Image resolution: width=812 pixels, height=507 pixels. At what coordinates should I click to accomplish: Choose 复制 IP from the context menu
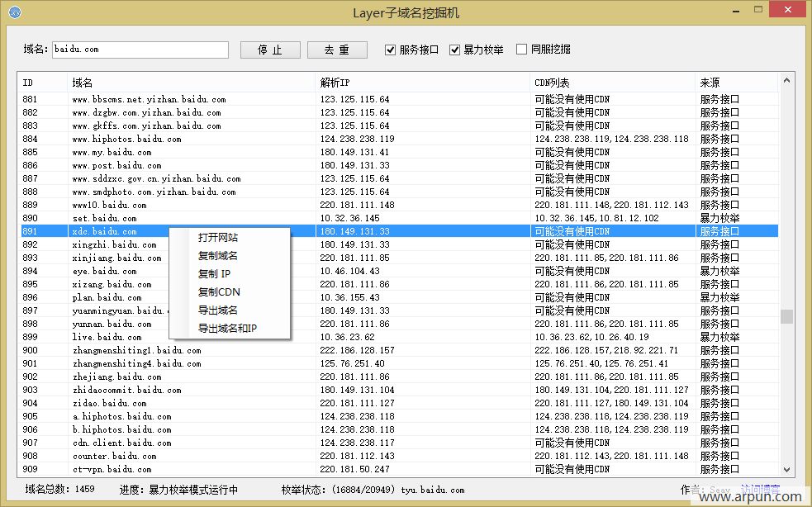click(215, 274)
